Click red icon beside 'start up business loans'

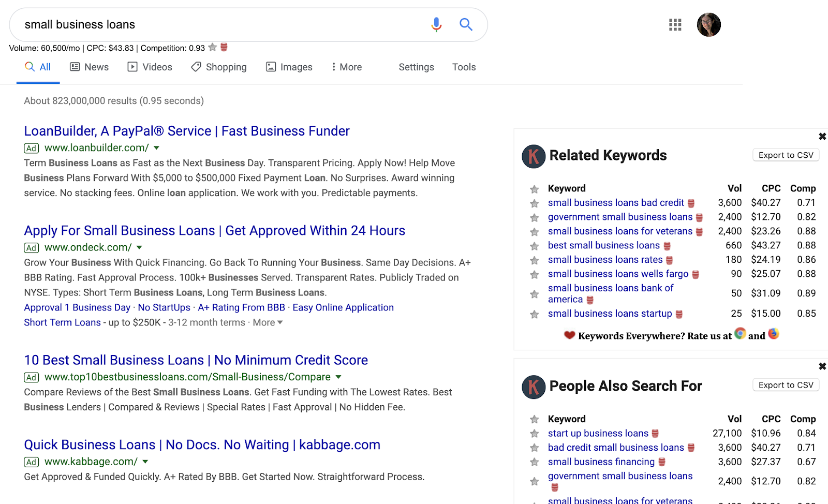coord(655,434)
